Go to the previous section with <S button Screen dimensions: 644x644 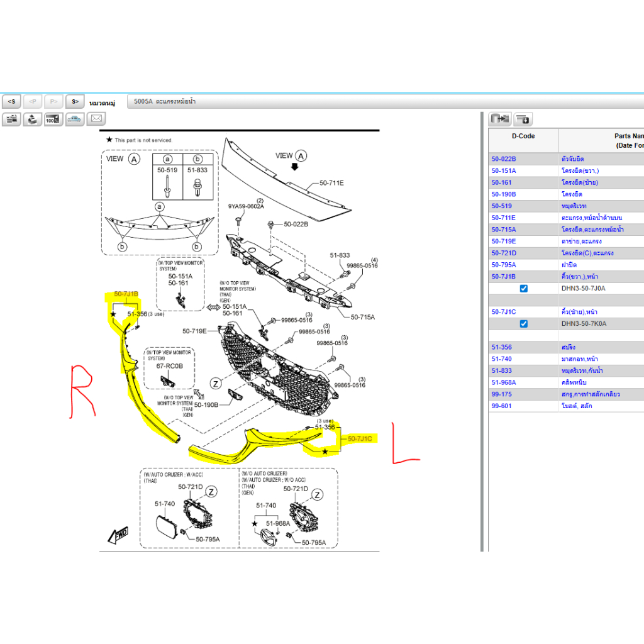pyautogui.click(x=11, y=101)
